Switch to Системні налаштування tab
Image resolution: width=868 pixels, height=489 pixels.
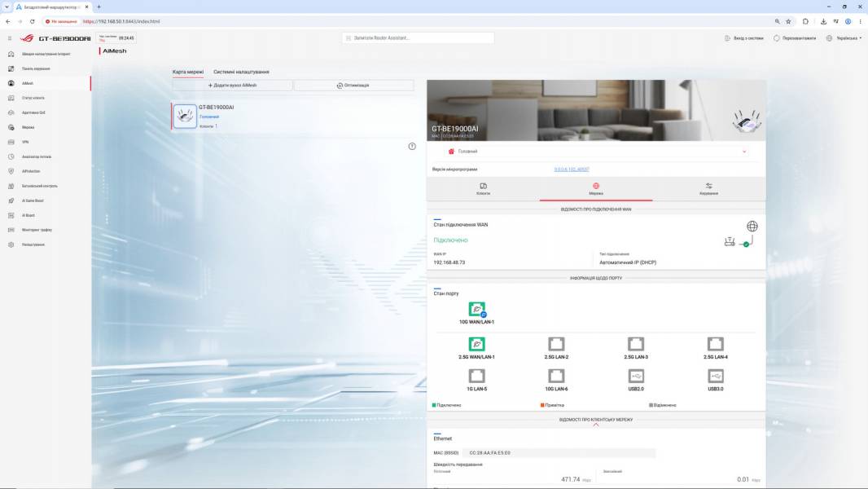click(x=241, y=72)
